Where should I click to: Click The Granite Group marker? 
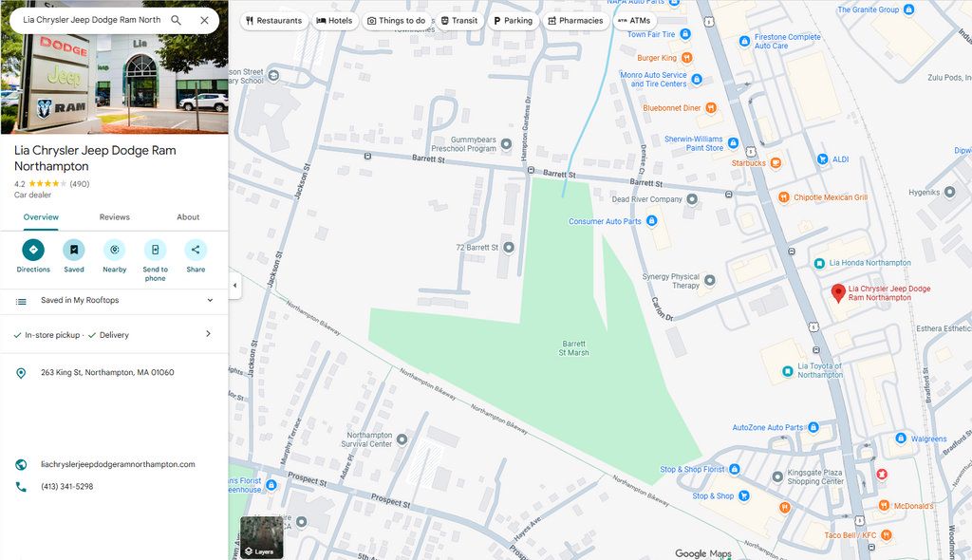click(908, 9)
